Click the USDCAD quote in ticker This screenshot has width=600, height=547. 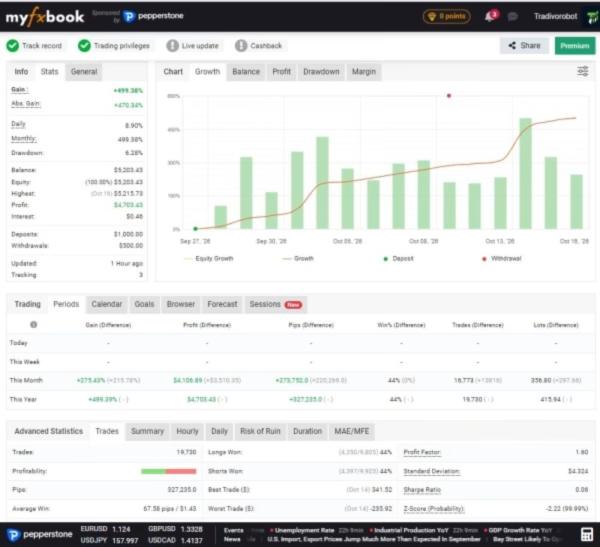(175, 540)
